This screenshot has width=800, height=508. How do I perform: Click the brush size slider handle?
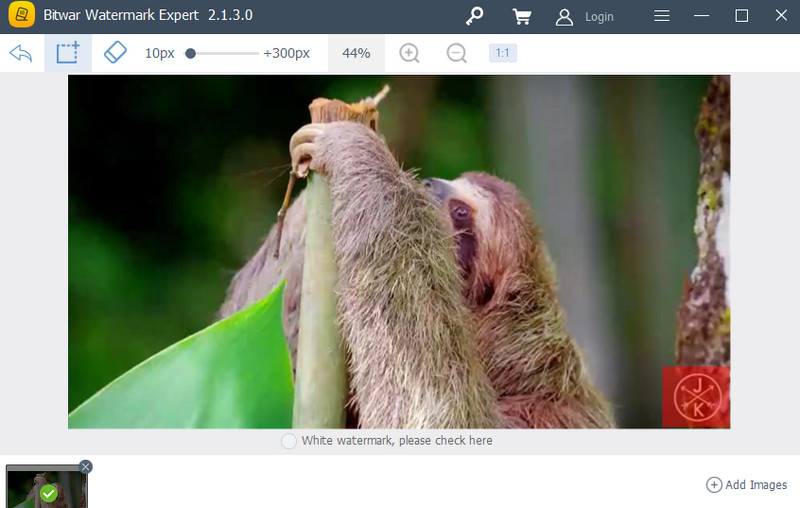[190, 53]
